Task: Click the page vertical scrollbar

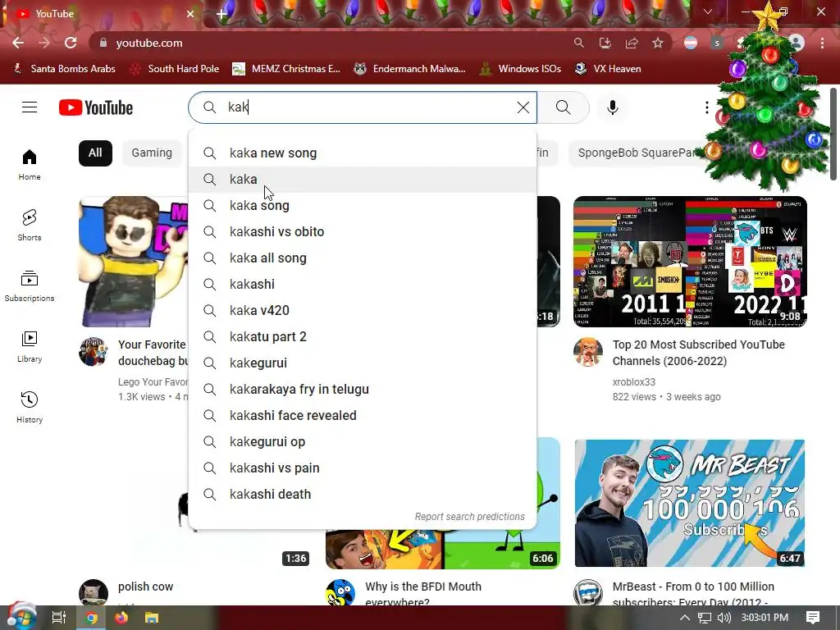Action: 833,134
